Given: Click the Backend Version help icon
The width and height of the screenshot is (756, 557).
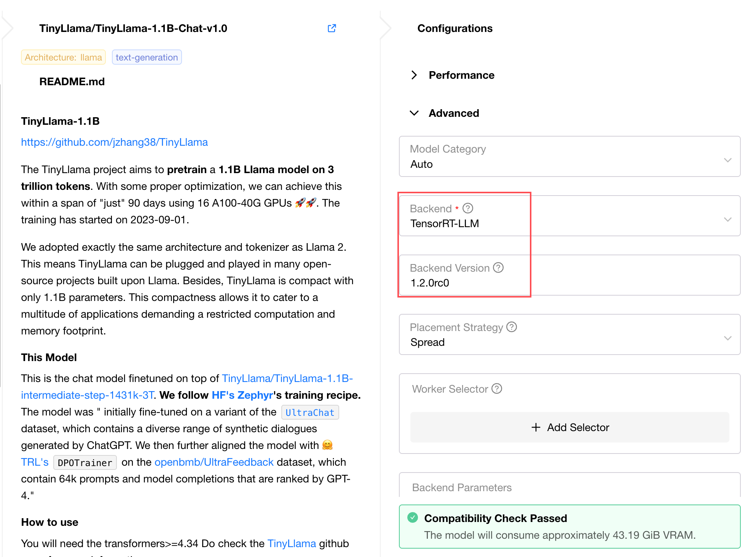Looking at the screenshot, I should click(498, 267).
